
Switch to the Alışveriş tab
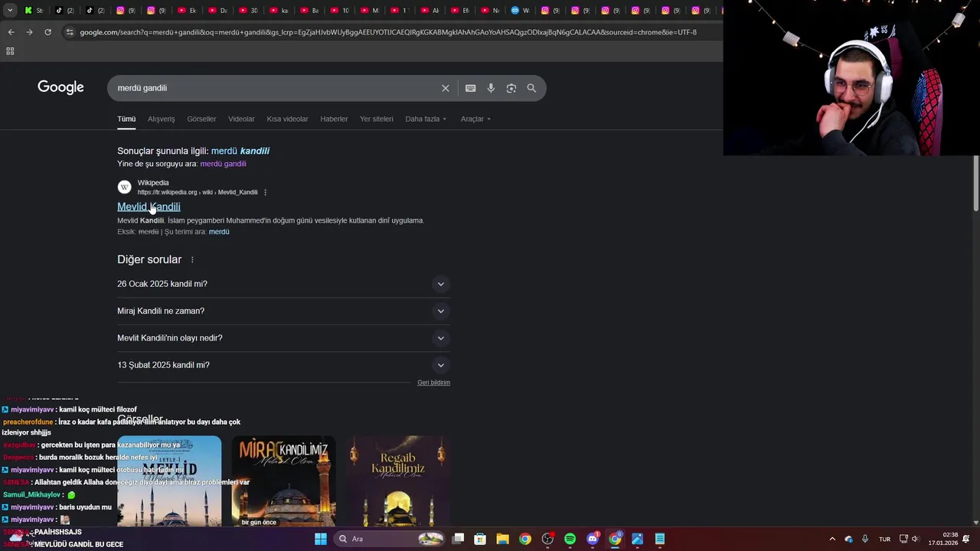click(161, 119)
